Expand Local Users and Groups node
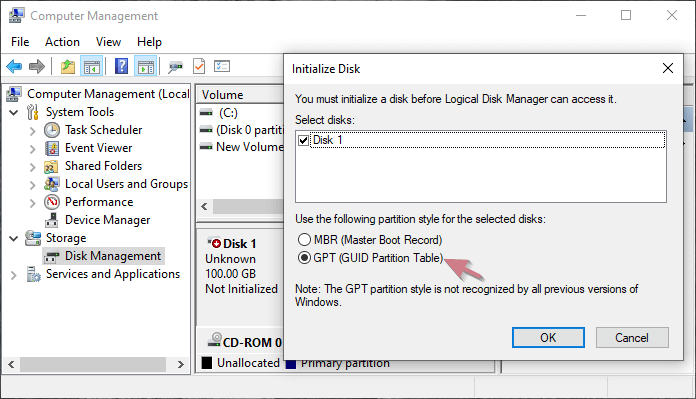 click(32, 185)
